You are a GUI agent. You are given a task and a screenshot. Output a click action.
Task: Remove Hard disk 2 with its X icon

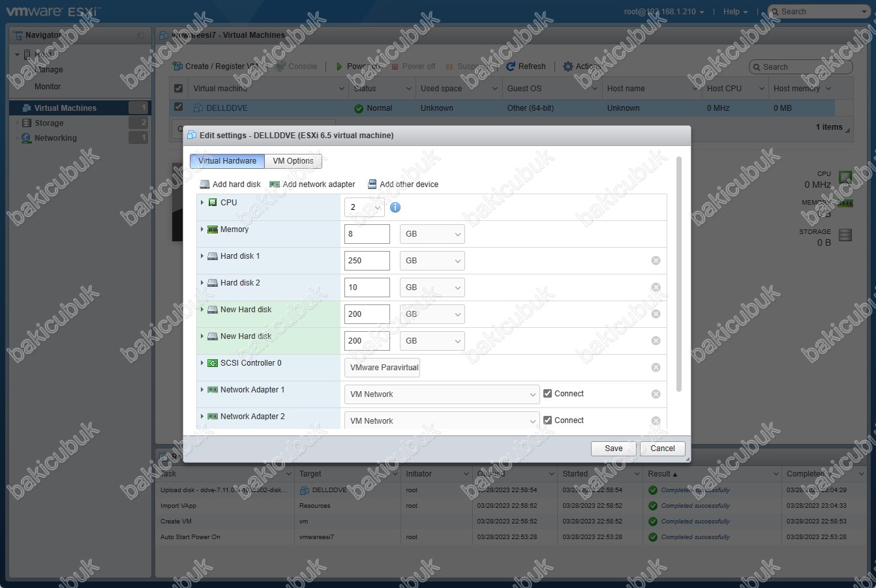tap(656, 287)
